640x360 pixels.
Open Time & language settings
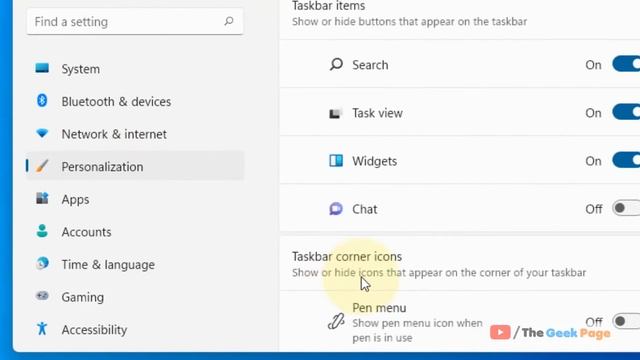(x=135, y=264)
